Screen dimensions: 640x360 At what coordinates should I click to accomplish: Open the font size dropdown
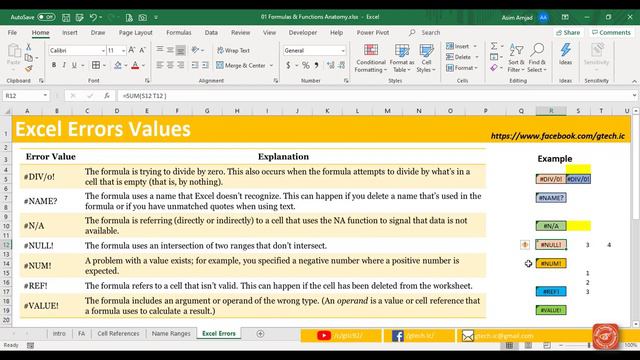[123, 51]
